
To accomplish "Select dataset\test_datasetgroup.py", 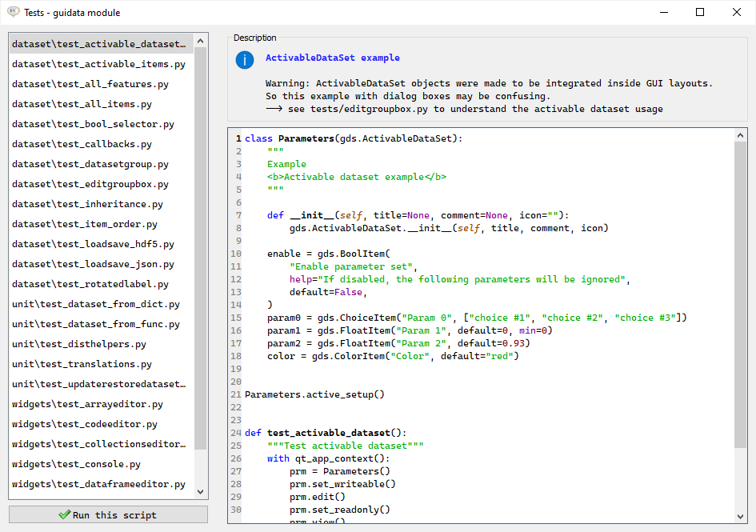I will [x=102, y=164].
